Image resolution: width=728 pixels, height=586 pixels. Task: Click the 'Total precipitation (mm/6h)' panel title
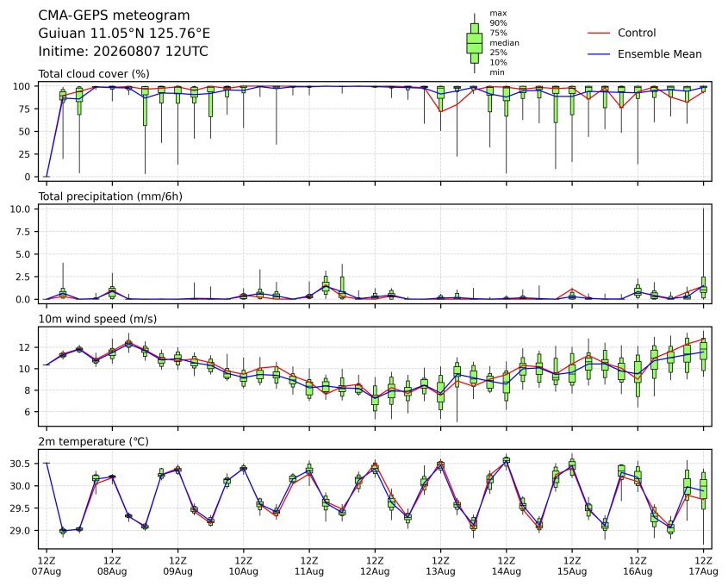pos(110,196)
